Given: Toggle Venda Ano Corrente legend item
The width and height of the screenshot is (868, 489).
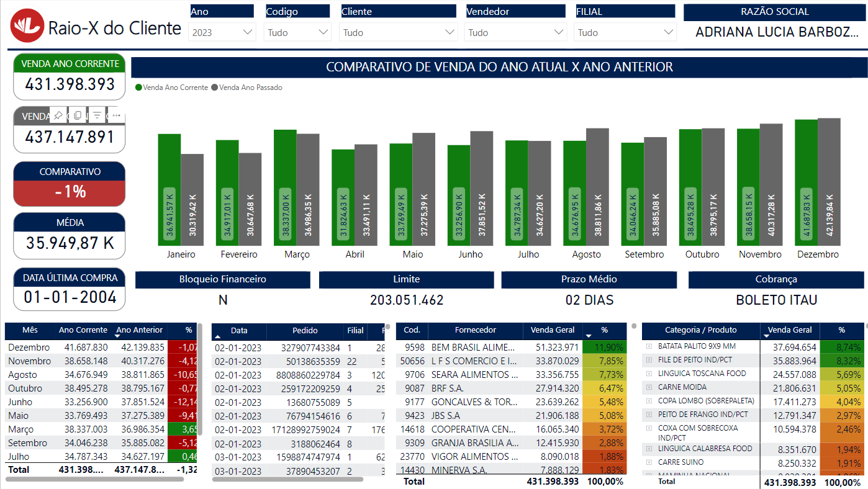Looking at the screenshot, I should 172,87.
